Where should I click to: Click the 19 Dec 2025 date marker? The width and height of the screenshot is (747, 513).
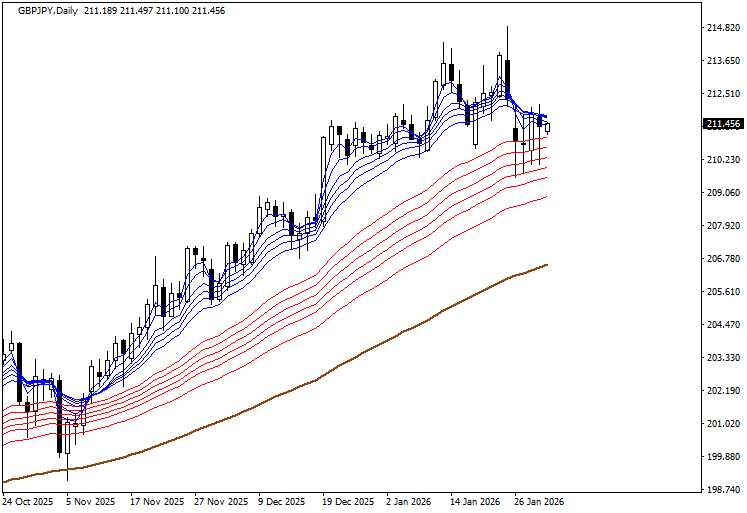point(348,502)
